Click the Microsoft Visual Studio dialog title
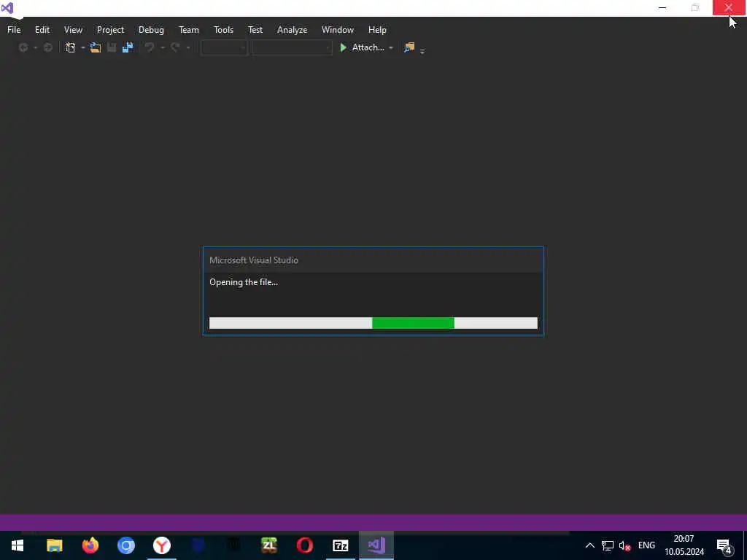 (x=253, y=260)
